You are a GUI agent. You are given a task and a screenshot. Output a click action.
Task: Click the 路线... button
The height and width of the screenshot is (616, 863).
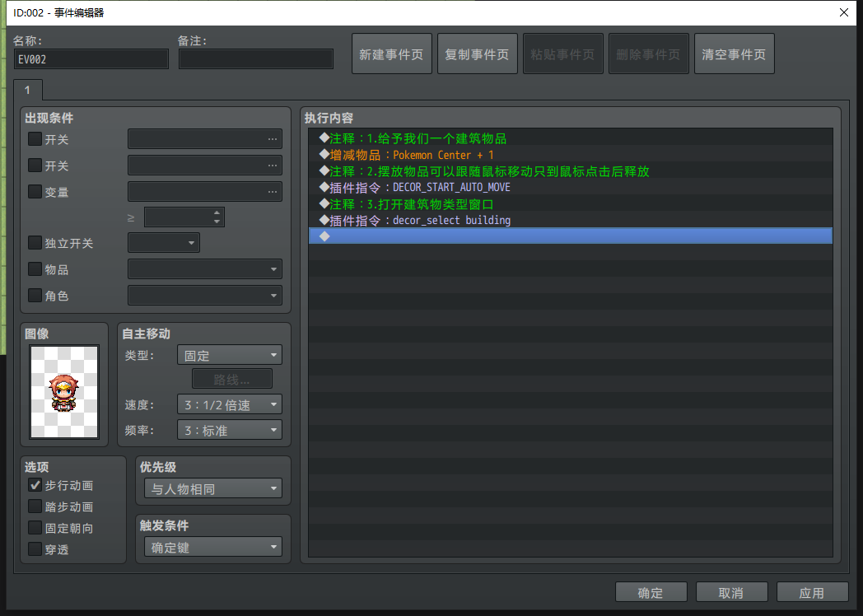(x=231, y=380)
